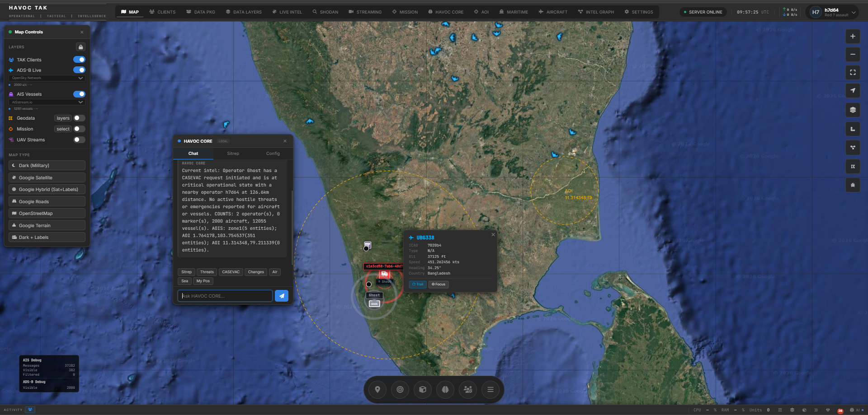Select Google Terrain map type

47,226
